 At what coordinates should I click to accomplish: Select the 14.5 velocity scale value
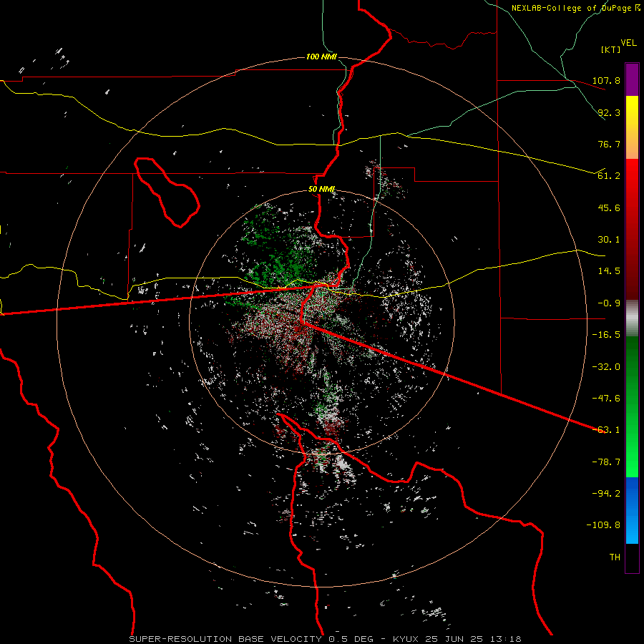609,271
